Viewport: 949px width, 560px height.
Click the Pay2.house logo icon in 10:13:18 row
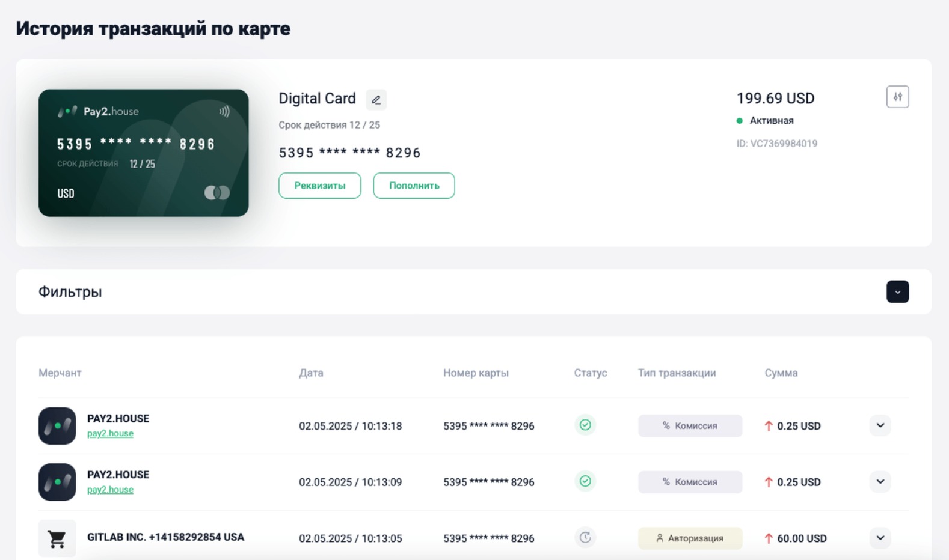click(x=57, y=425)
